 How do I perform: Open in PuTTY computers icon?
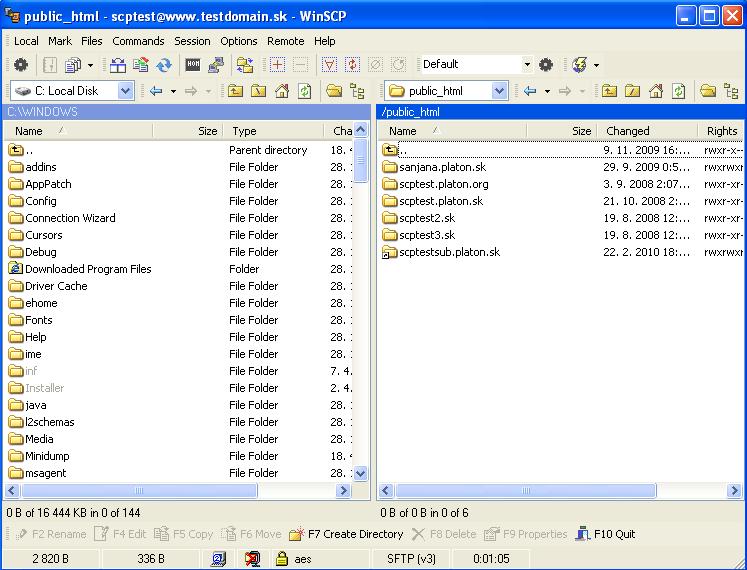216,64
